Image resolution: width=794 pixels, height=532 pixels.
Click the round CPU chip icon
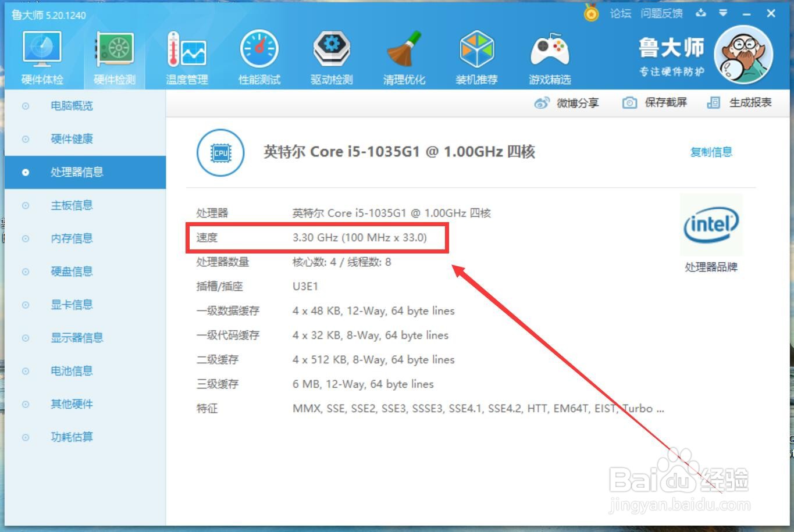pyautogui.click(x=220, y=153)
